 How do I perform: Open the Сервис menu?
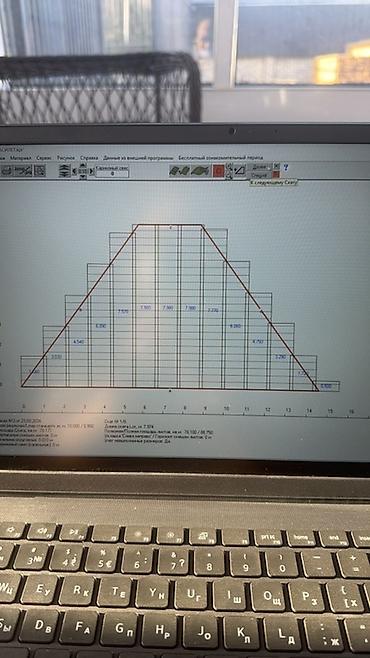(44, 158)
